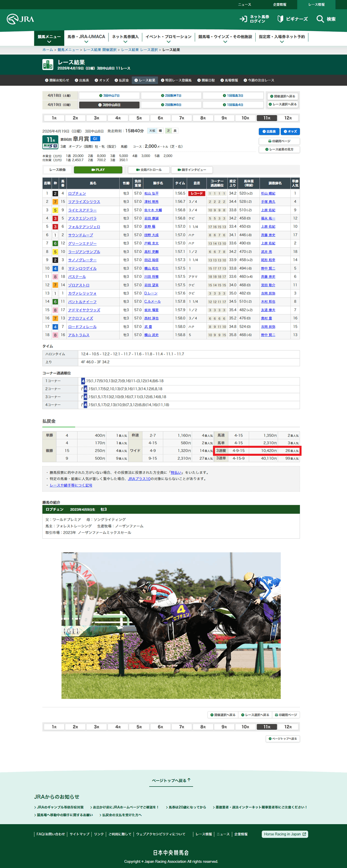Open Horse Racing in Japan external link
This screenshot has height=868, width=347.
(285, 834)
